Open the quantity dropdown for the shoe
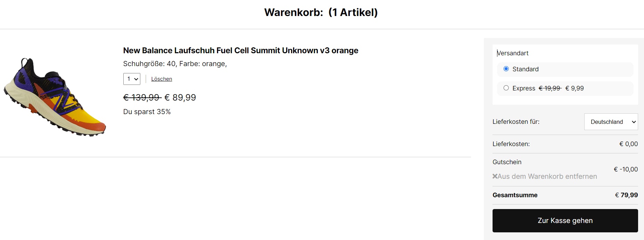The height and width of the screenshot is (240, 644). pos(132,79)
